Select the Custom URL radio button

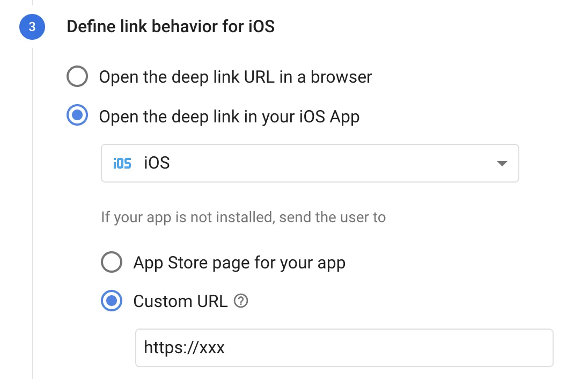tap(112, 301)
